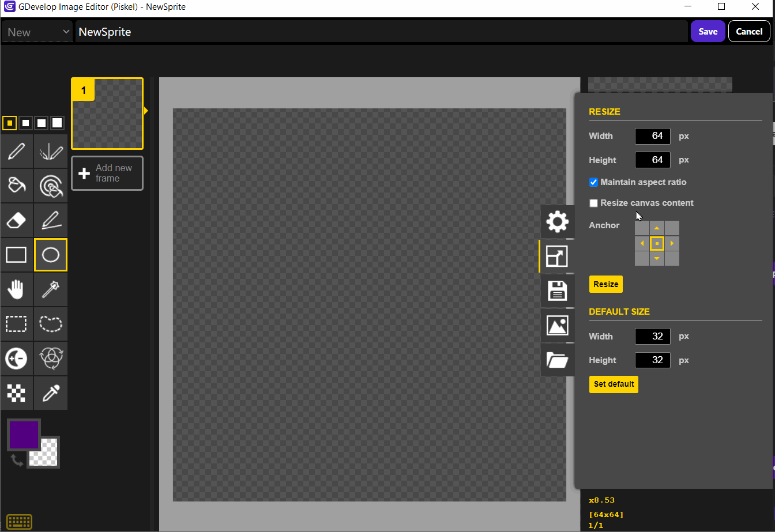Open the New animation dropdown
This screenshot has width=775, height=532.
(x=37, y=32)
